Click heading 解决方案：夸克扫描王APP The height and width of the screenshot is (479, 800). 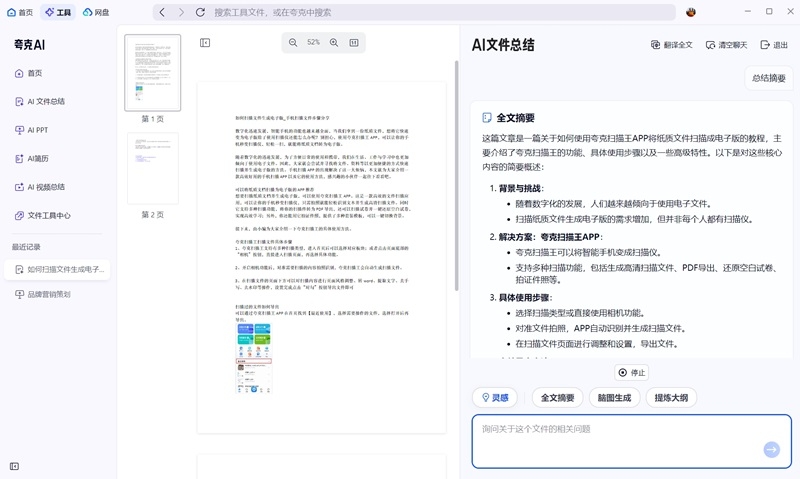click(x=551, y=237)
